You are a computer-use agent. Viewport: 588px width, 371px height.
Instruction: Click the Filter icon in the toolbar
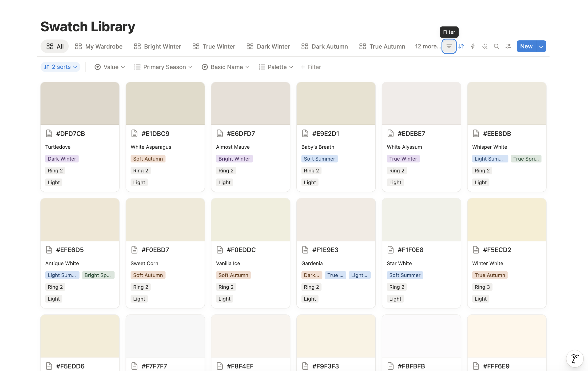(x=449, y=46)
